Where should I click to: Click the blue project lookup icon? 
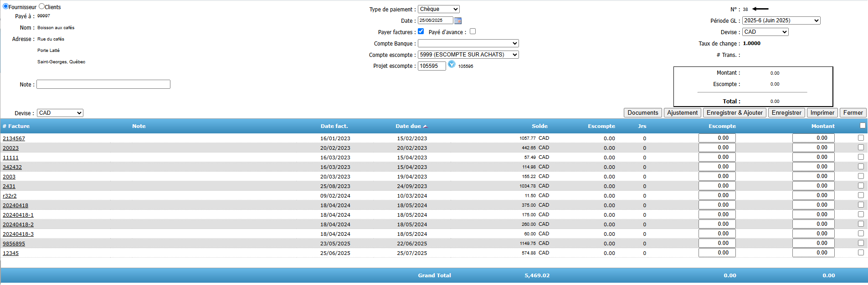tap(452, 65)
